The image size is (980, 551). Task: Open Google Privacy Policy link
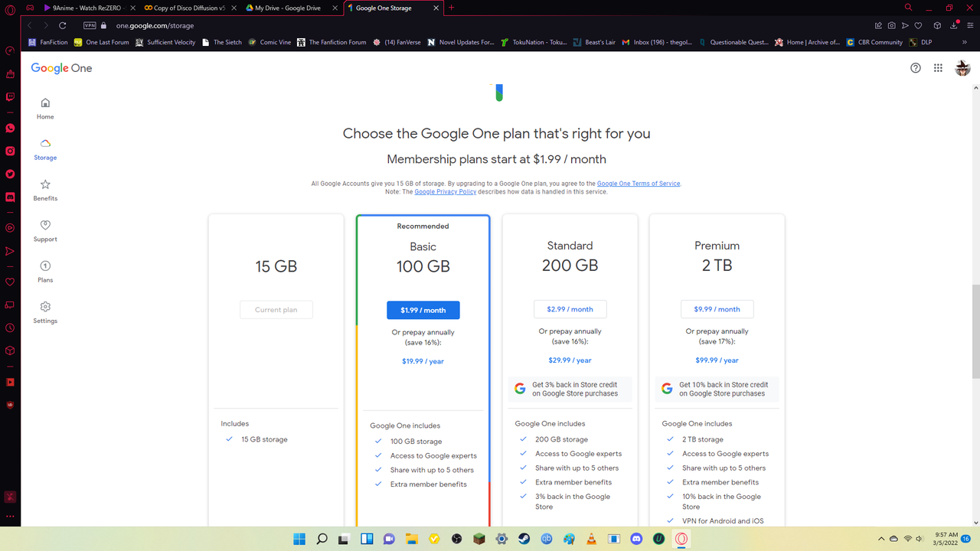[x=445, y=192]
